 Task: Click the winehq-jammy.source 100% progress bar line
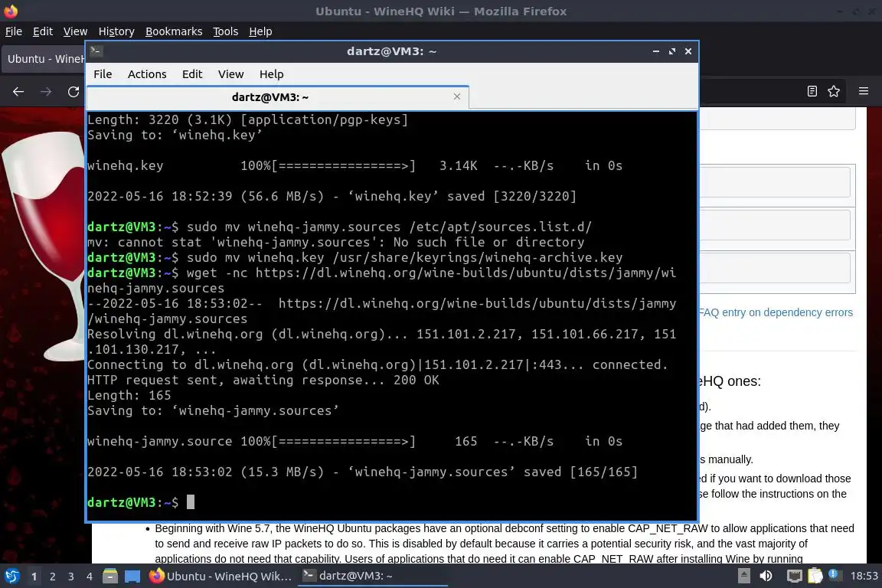click(355, 441)
